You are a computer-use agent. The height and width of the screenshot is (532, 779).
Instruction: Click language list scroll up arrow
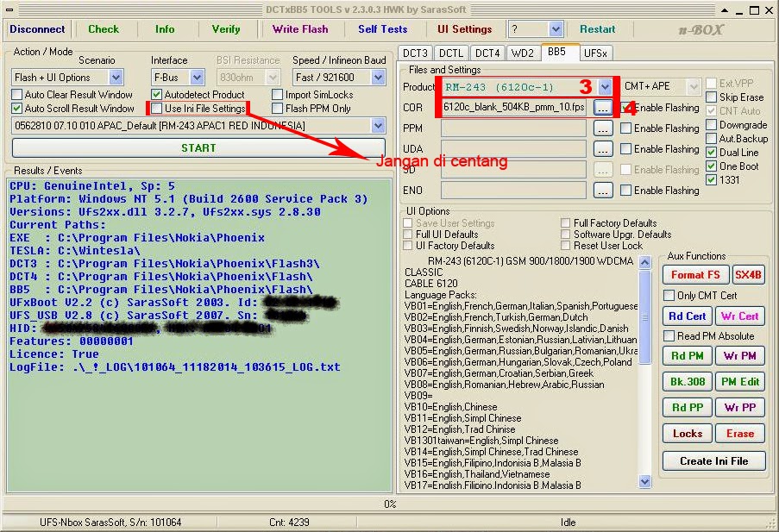[645, 262]
